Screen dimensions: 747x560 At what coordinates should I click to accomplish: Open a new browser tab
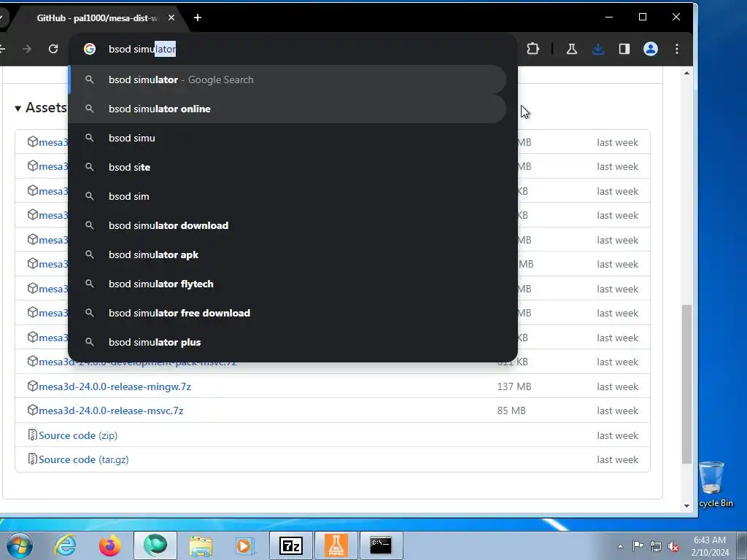(x=198, y=17)
